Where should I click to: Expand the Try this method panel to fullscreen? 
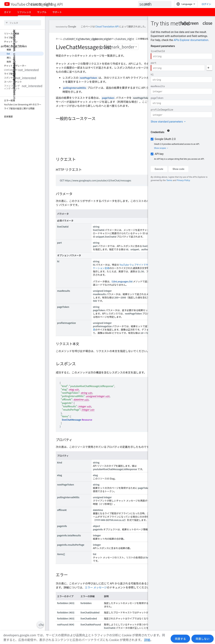[189, 23]
